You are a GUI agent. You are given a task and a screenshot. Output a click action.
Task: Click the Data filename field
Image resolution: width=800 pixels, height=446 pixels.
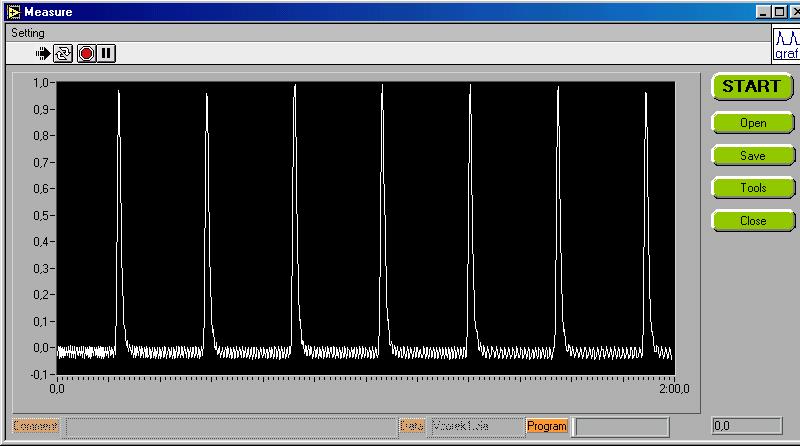point(478,427)
